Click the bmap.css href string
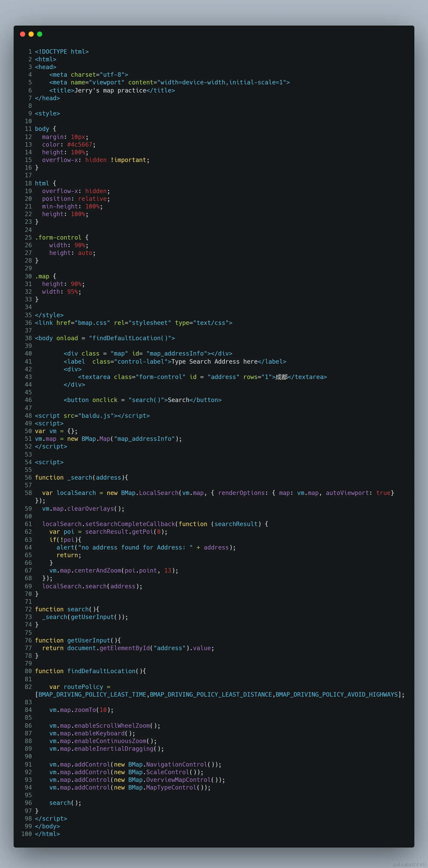The width and height of the screenshot is (428, 868). pos(92,323)
